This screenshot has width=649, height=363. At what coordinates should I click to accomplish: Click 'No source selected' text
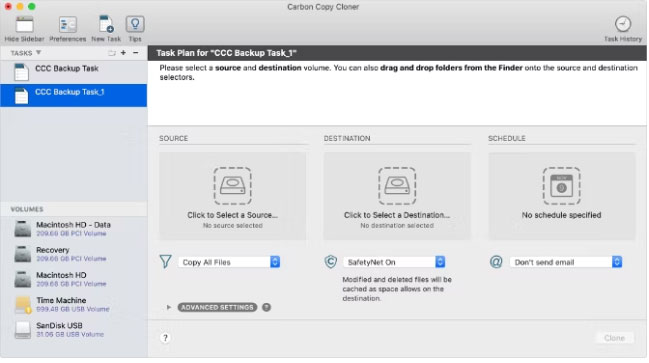click(x=233, y=226)
